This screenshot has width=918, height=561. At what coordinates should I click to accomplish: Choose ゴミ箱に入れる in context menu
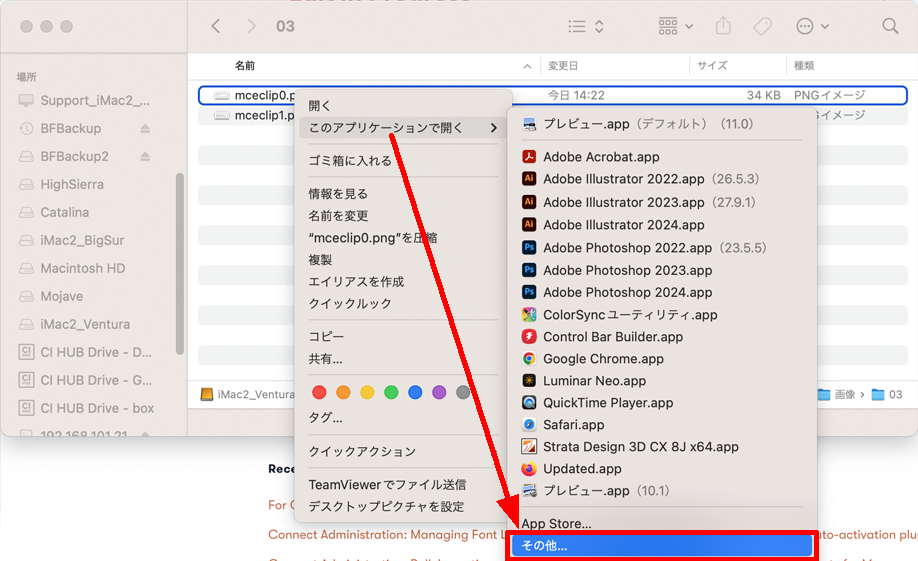(350, 160)
